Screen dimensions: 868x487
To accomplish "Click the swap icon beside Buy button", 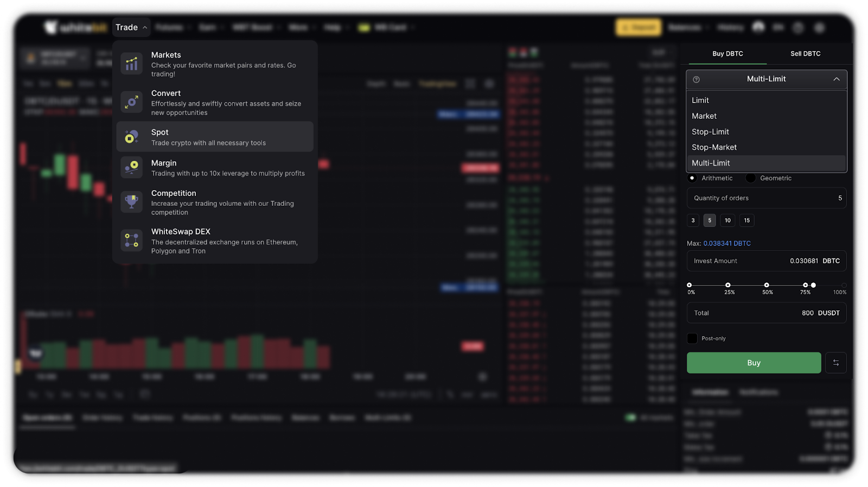I will click(x=835, y=363).
